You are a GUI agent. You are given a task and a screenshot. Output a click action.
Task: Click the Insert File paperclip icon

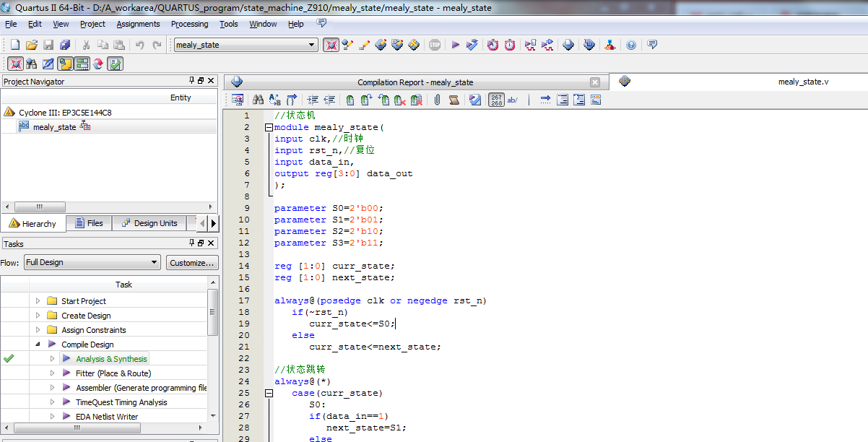[437, 100]
